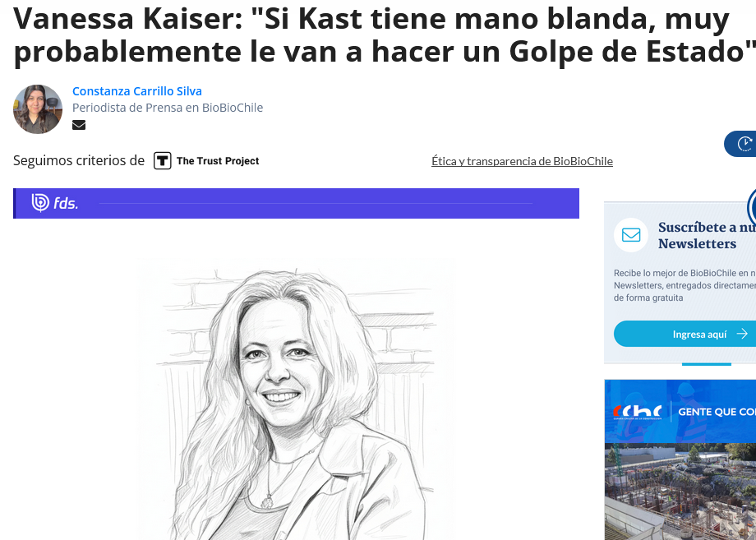Click the arrow icon in the Ingresa aquí button
This screenshot has height=540, width=756.
coord(742,334)
